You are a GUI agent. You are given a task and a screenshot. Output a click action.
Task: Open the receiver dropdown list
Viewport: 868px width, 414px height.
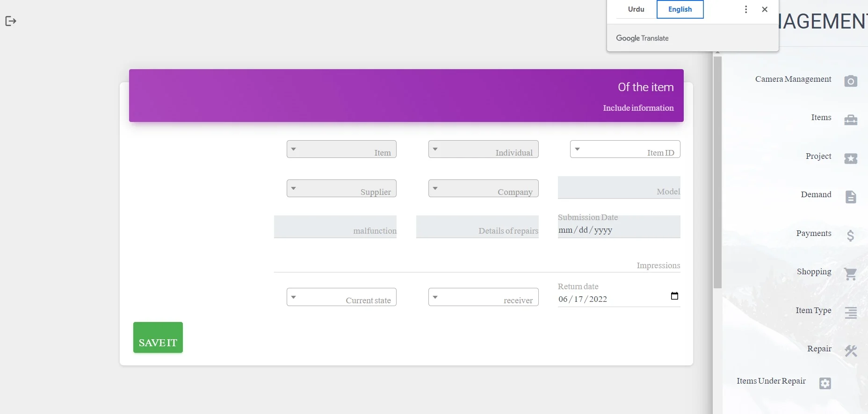pos(483,297)
